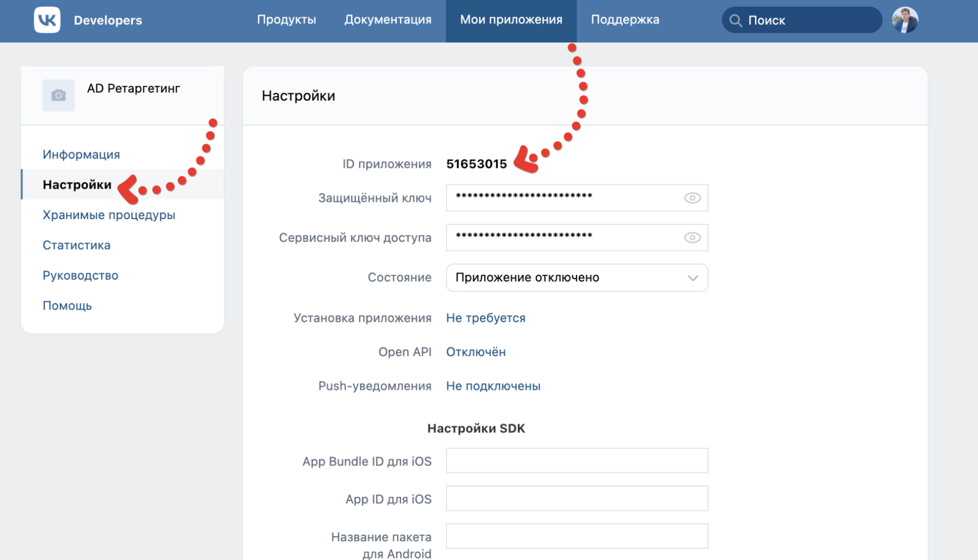
Task: Click the Не требуется link
Action: pyautogui.click(x=486, y=318)
